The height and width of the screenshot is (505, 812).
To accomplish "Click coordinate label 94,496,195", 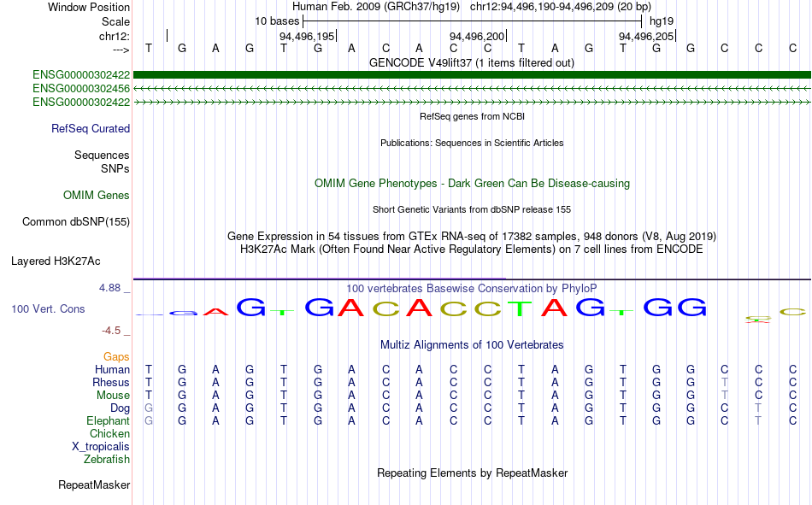I will [307, 36].
